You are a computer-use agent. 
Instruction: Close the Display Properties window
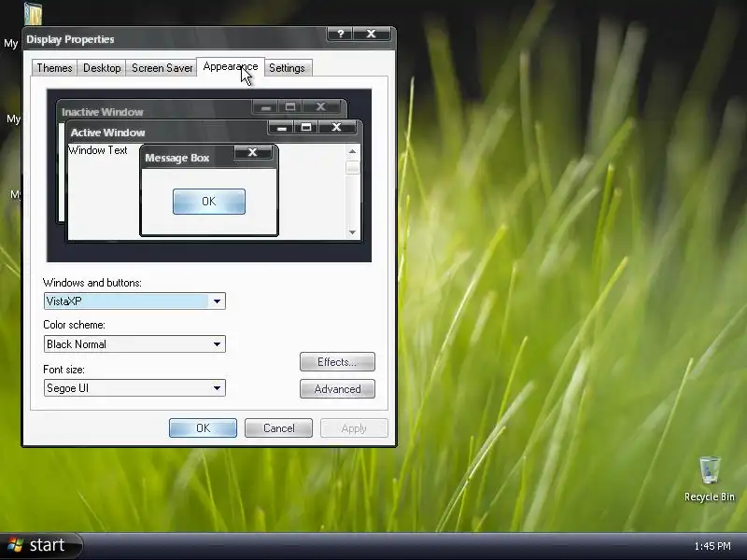371,34
